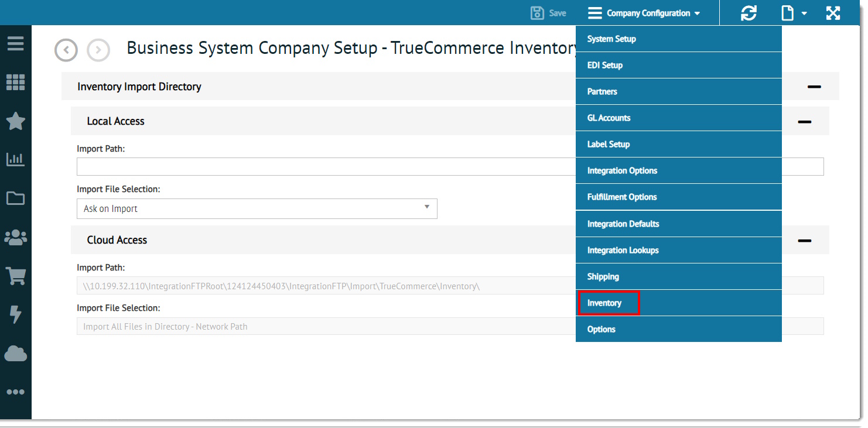Screen dimensions: 868x428
Task: Toggle fullscreen with the expand arrows icon
Action: (x=833, y=13)
